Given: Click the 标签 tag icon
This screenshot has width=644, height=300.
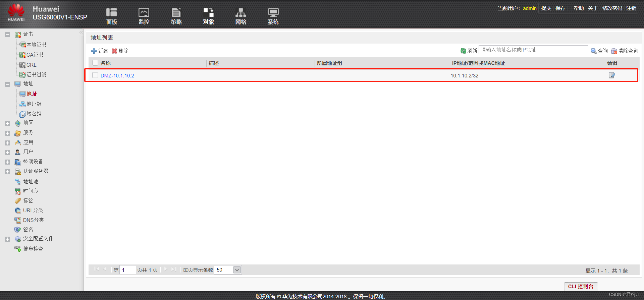Looking at the screenshot, I should coord(18,200).
